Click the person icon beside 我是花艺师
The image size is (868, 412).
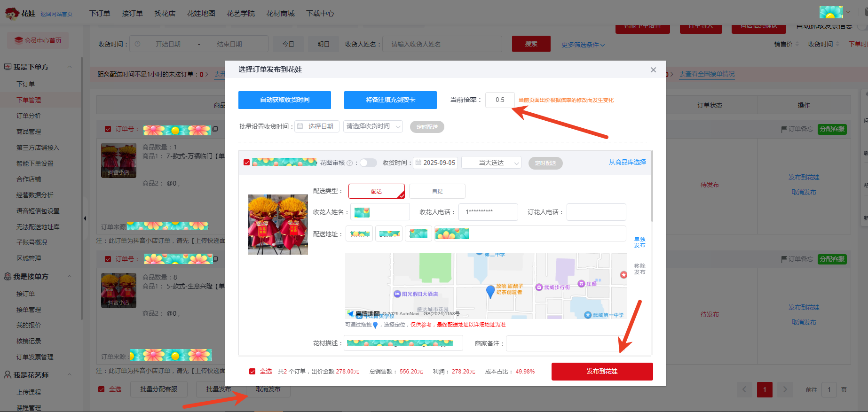(8, 375)
